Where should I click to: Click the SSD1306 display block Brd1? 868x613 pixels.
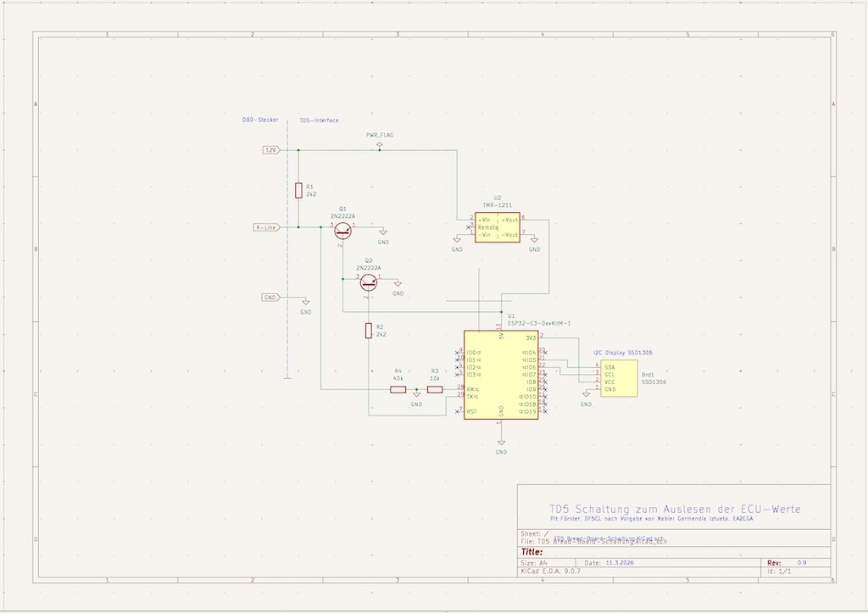tap(619, 378)
